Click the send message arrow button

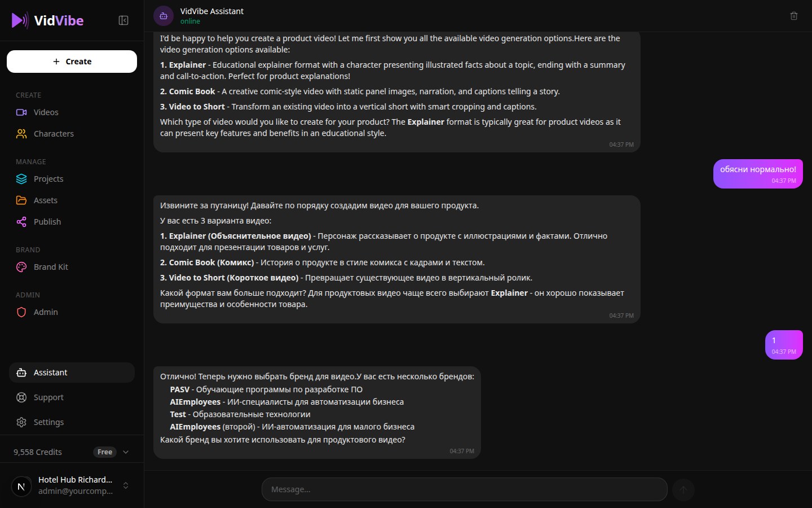(x=683, y=489)
